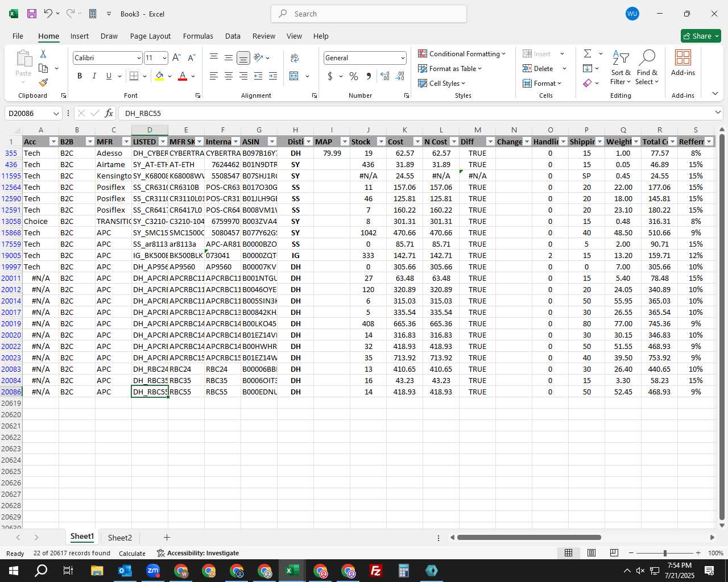Click the Clear eraser icon
Screen dimensions: 728x582
coord(588,83)
